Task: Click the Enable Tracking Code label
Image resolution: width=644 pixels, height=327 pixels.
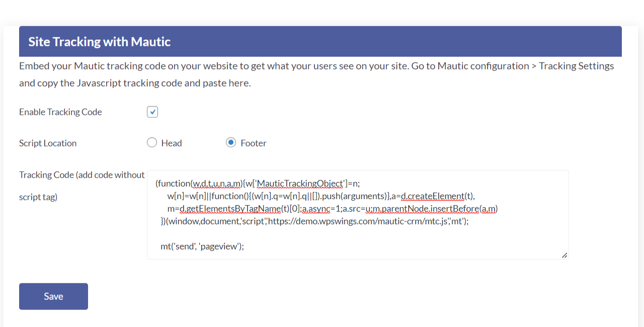Action: [x=60, y=112]
